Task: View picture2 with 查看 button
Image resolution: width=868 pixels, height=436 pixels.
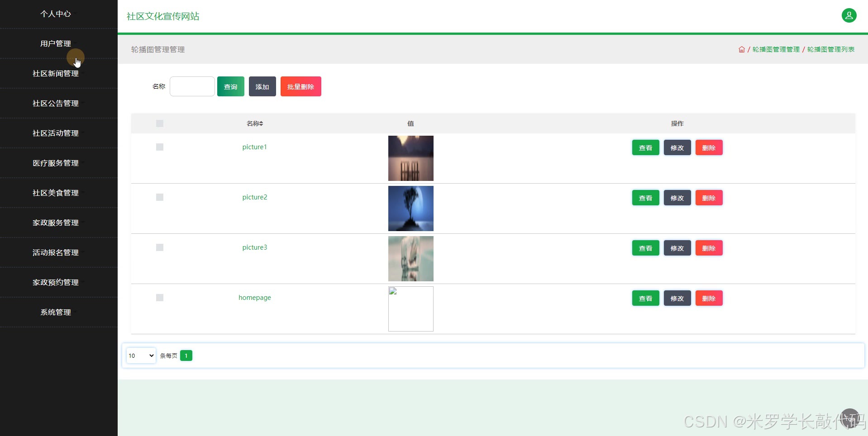Action: click(646, 198)
